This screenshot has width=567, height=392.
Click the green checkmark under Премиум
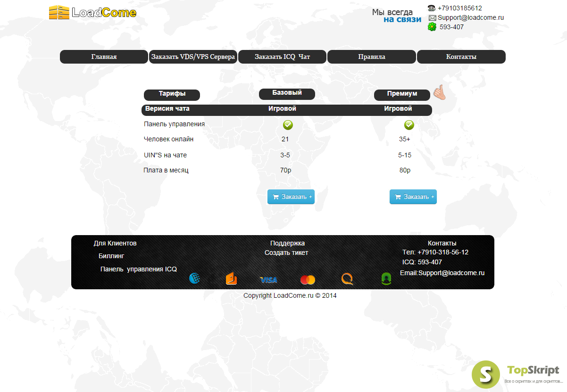tap(409, 125)
